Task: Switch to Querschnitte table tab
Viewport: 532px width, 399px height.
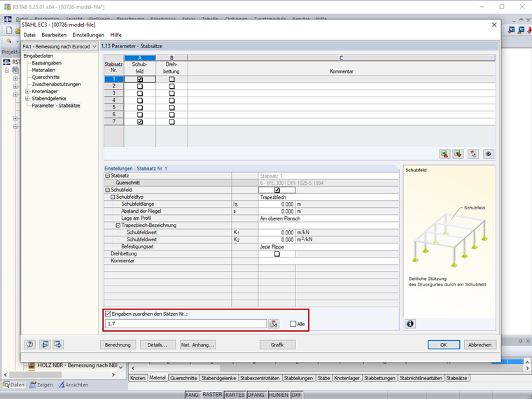Action: [x=183, y=378]
